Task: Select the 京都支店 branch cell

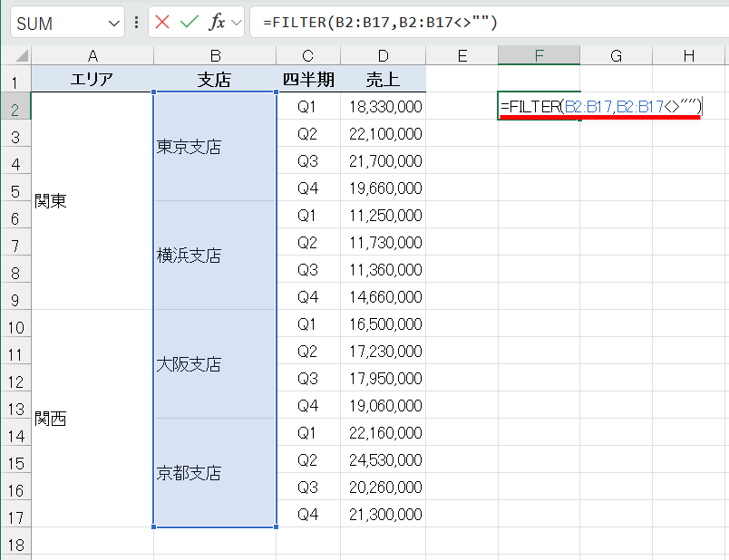Action: (x=214, y=473)
